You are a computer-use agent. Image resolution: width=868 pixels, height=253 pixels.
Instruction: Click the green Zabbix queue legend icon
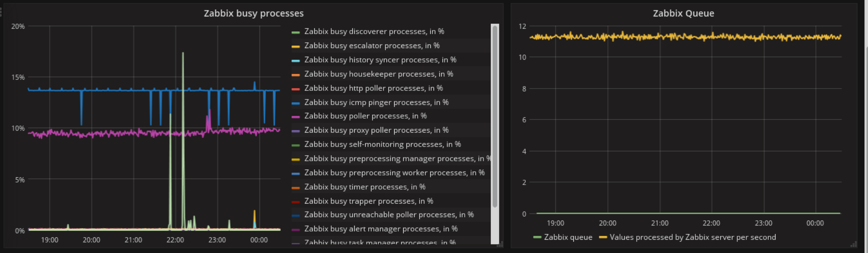tap(537, 238)
